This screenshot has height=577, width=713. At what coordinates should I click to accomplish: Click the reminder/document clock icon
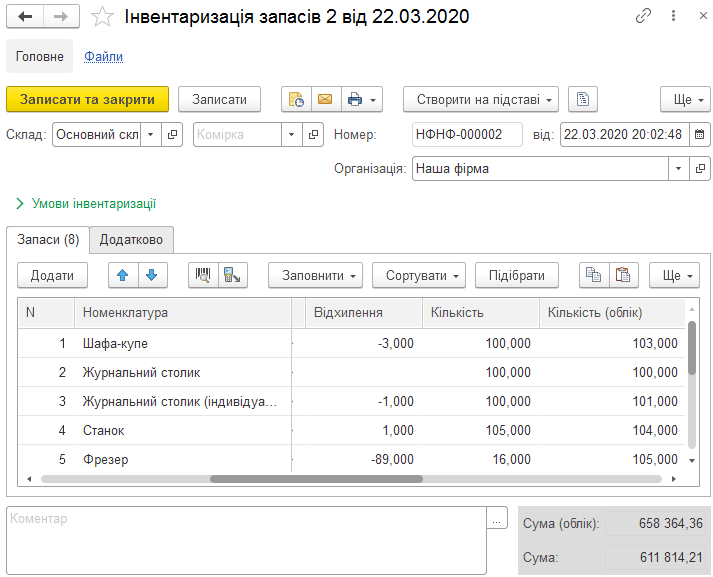[296, 99]
